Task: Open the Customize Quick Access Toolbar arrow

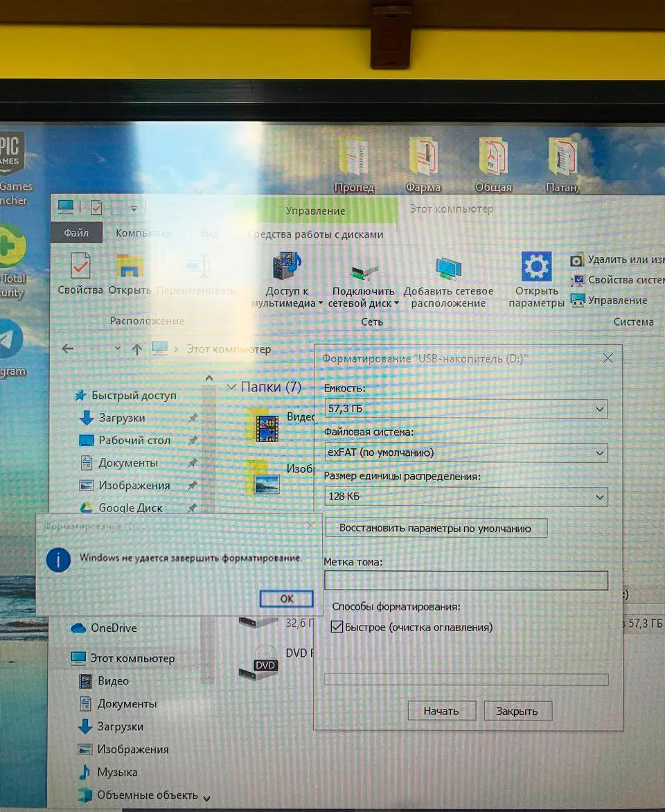Action: [134, 208]
